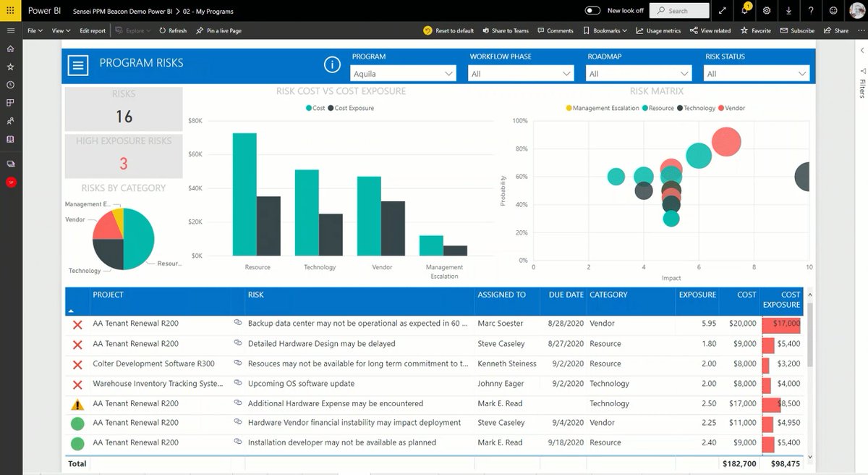Open Power BI settings gear
This screenshot has height=475, width=868.
tap(767, 11)
